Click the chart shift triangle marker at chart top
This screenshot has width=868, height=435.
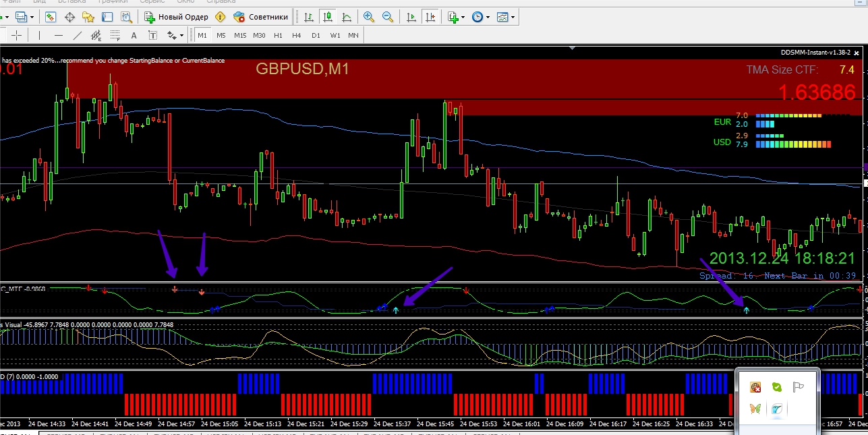(573, 48)
